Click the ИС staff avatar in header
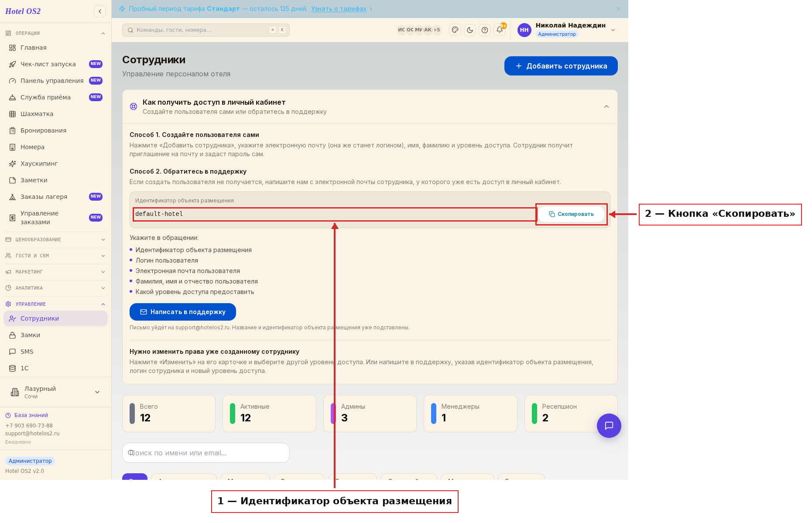This screenshot has height=523, width=812. point(401,30)
